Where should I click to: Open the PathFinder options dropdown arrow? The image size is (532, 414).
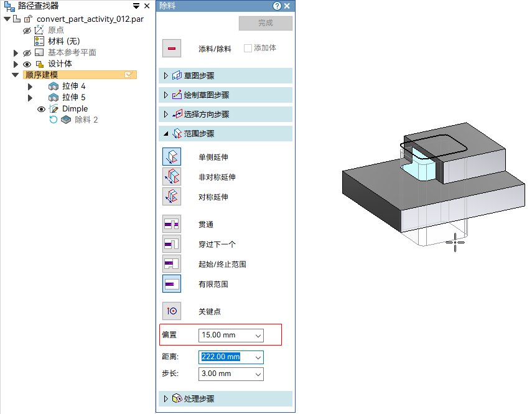coord(136,6)
